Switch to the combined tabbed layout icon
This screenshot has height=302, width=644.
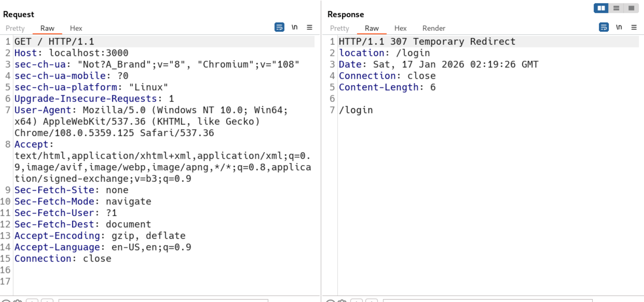click(631, 8)
